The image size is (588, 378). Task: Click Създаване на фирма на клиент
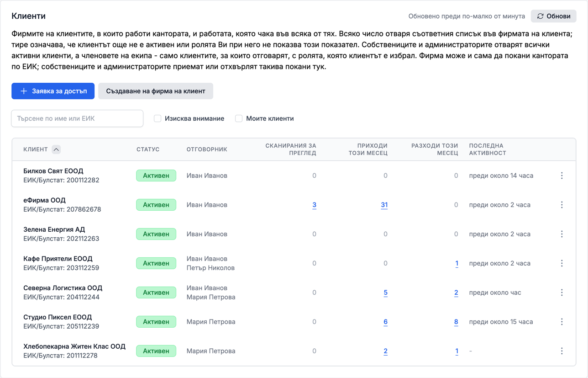[x=156, y=91]
